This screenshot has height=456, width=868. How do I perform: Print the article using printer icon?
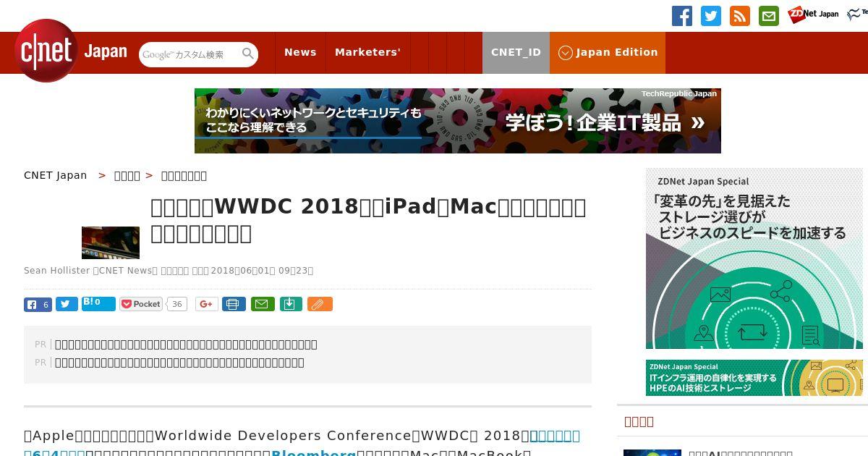[234, 305]
